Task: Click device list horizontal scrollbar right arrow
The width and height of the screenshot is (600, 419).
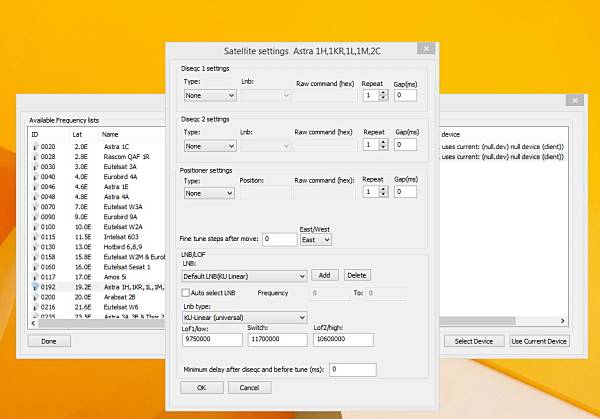Action: click(562, 321)
